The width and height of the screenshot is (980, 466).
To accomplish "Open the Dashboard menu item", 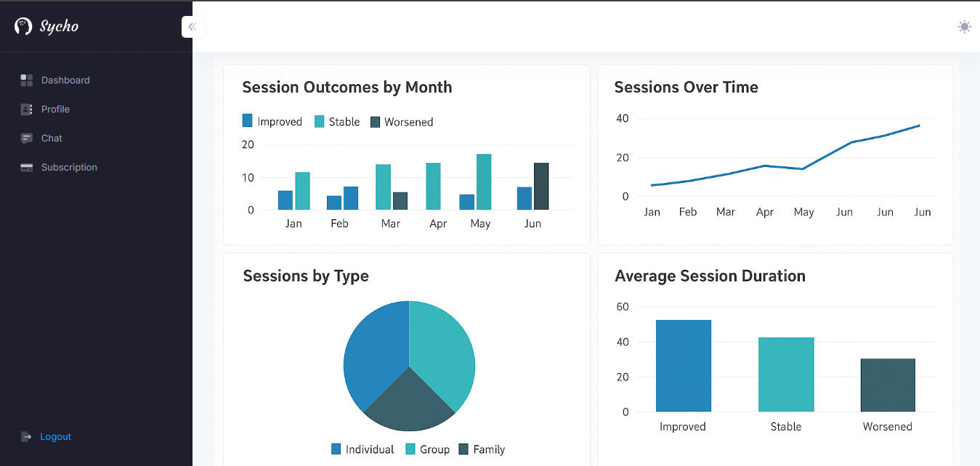I will [x=65, y=81].
